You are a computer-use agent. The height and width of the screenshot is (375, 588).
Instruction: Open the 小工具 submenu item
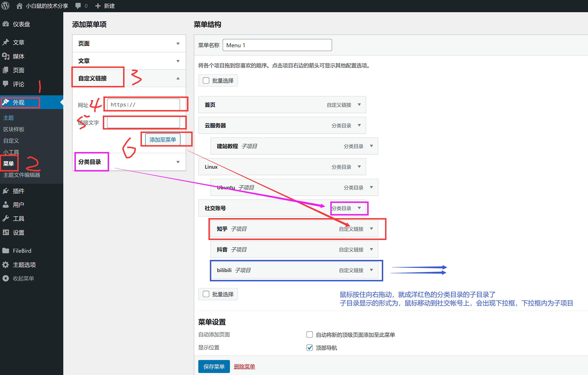click(x=11, y=152)
